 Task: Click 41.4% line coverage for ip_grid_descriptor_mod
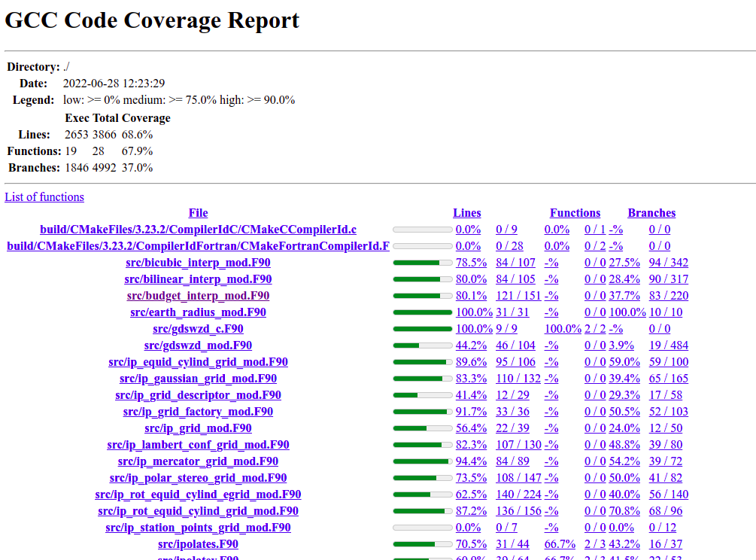coord(471,395)
